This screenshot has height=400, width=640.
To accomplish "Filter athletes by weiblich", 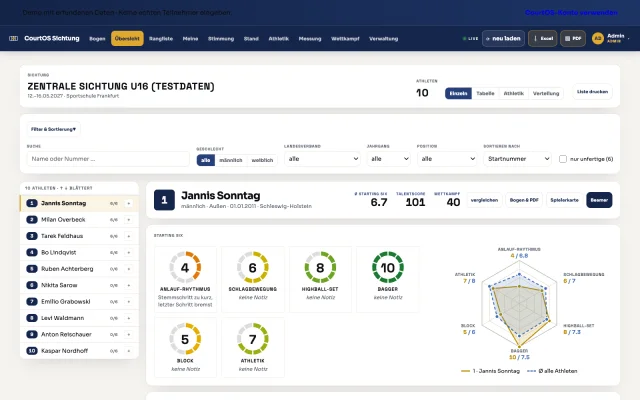I will (x=262, y=160).
